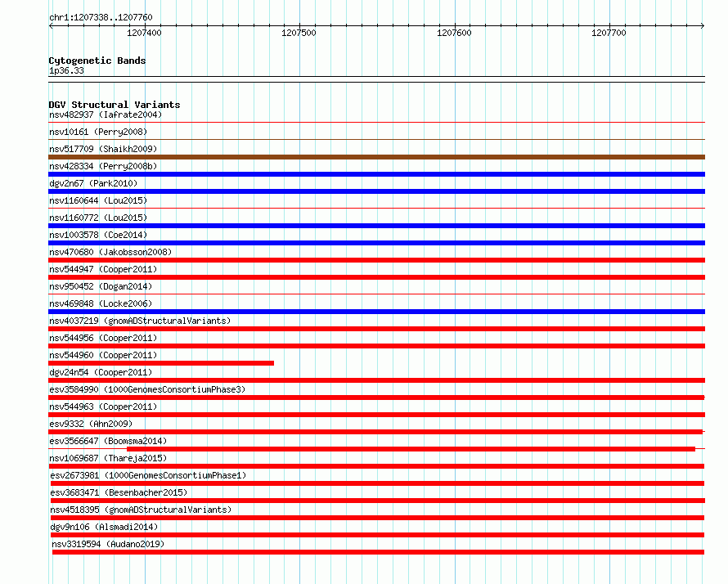
Task: Open the nsv10161 (Perry2008) variant
Action: [98, 132]
